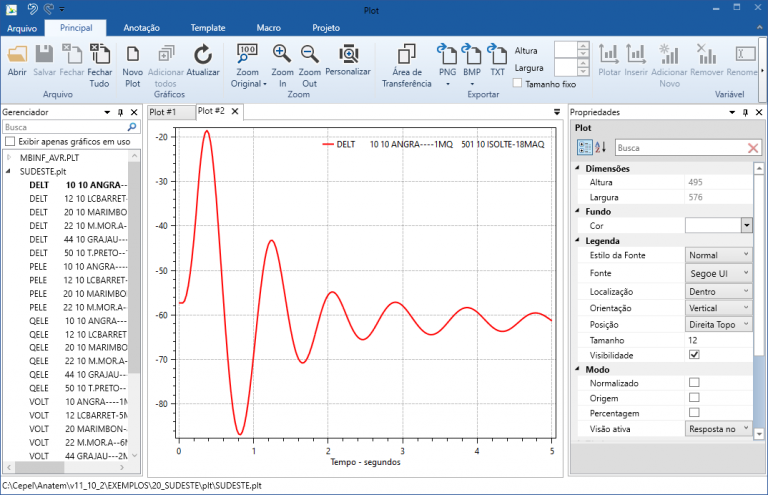This screenshot has width=768, height=495.
Task: Click the Gerenciador Busca search field
Action: 65,127
